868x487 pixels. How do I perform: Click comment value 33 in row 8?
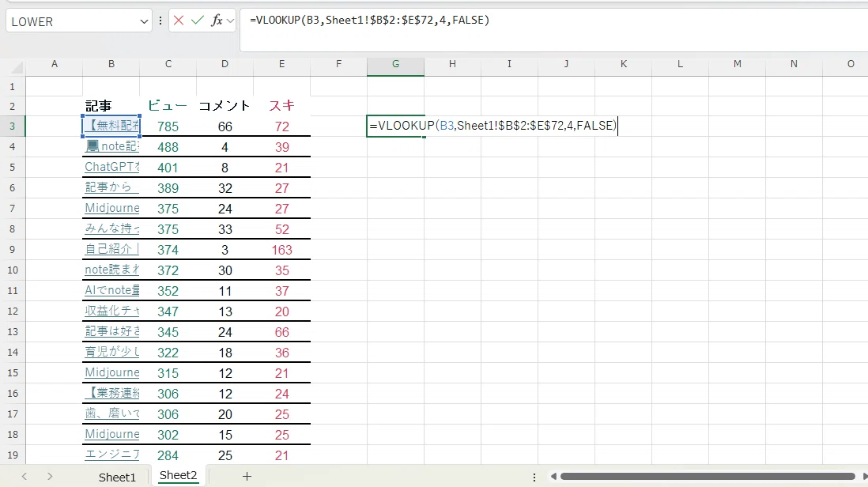click(x=225, y=229)
